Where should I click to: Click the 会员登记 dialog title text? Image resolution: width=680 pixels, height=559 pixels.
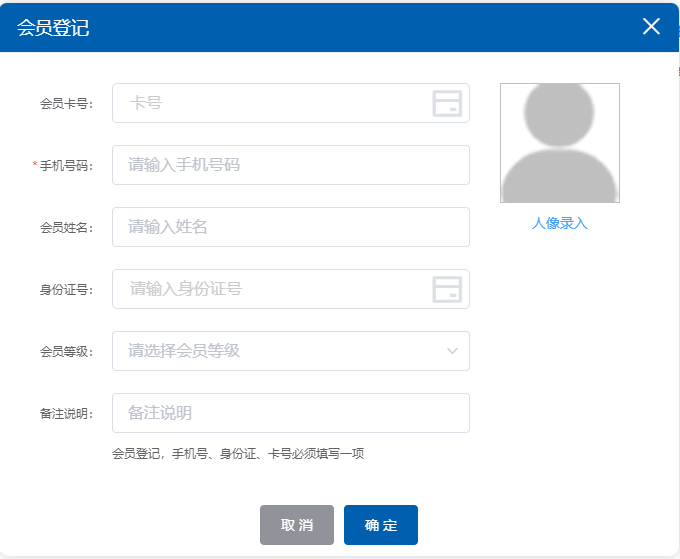(x=53, y=28)
